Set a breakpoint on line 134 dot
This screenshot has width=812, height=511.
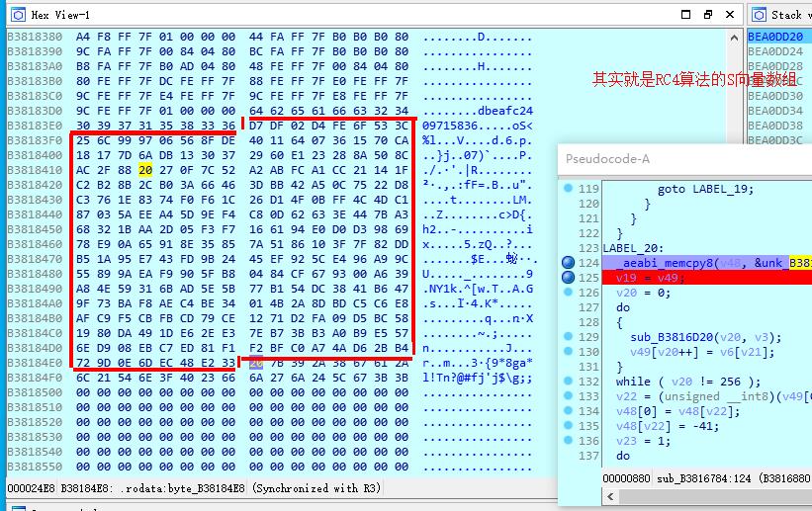[x=568, y=410]
